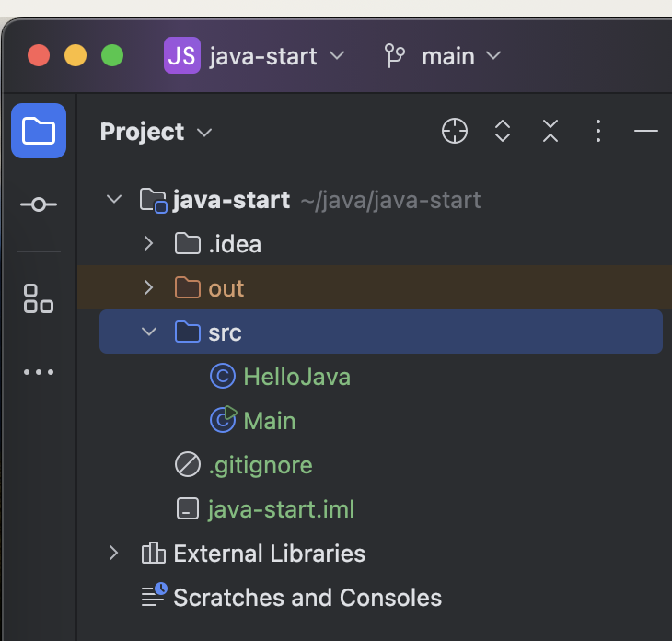Select the java-start.iml file
The width and height of the screenshot is (672, 641).
click(x=281, y=509)
